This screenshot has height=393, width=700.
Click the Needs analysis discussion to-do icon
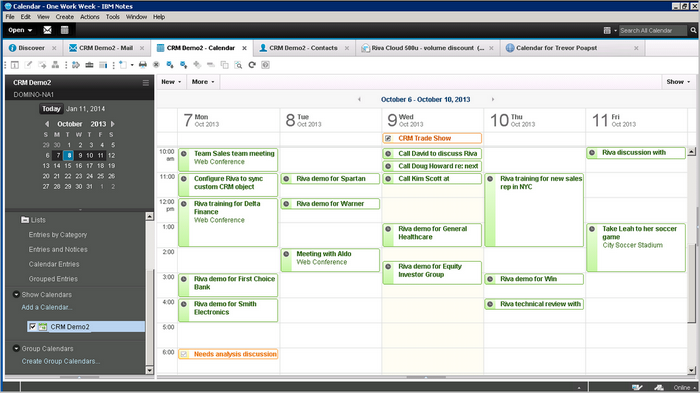[184, 354]
